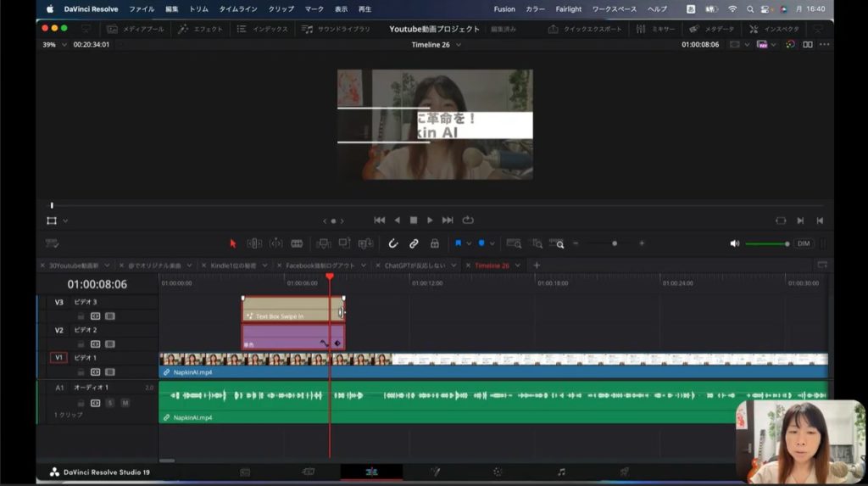This screenshot has height=486, width=868.
Task: Mute the オーディオ 1 track with M
Action: (x=125, y=402)
